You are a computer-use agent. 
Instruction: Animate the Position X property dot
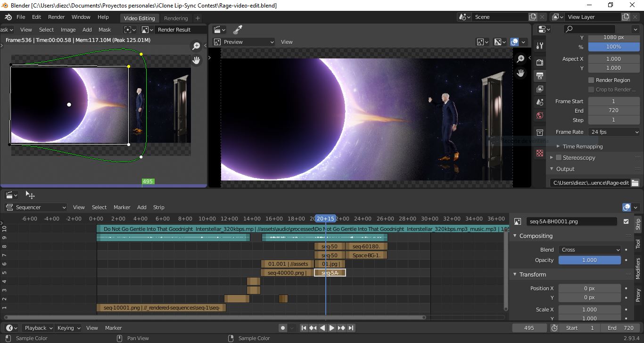tap(626, 288)
